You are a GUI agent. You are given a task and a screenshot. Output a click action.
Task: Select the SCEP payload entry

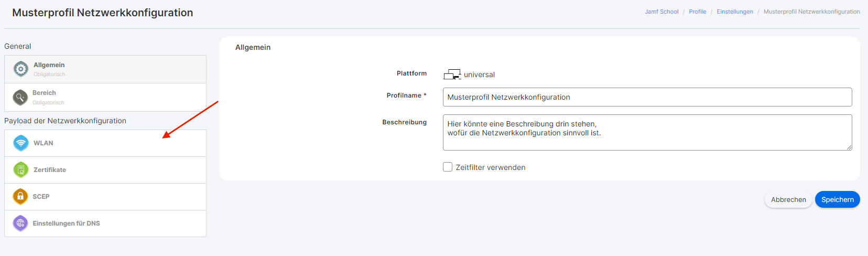105,197
